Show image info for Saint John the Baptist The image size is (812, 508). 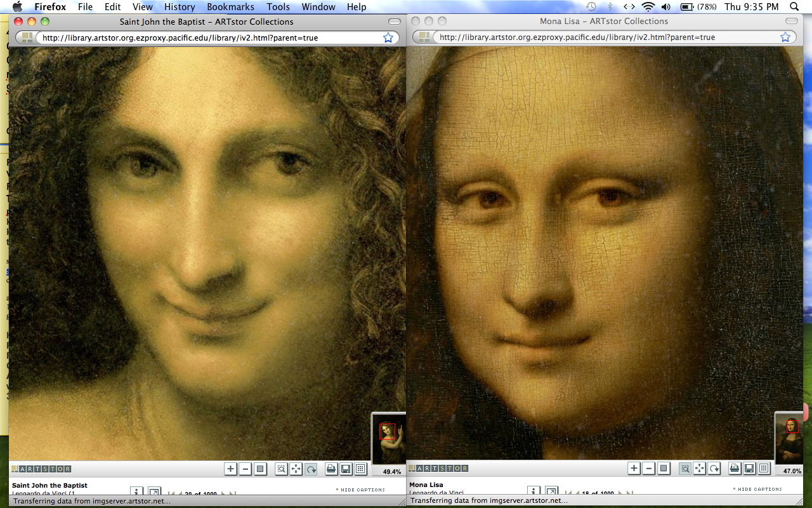tap(136, 491)
